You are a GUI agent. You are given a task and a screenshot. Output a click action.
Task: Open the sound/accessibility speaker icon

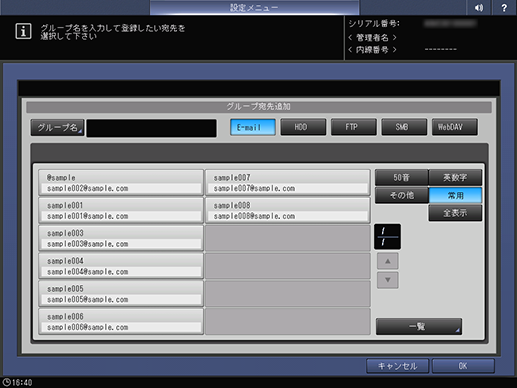coord(479,7)
